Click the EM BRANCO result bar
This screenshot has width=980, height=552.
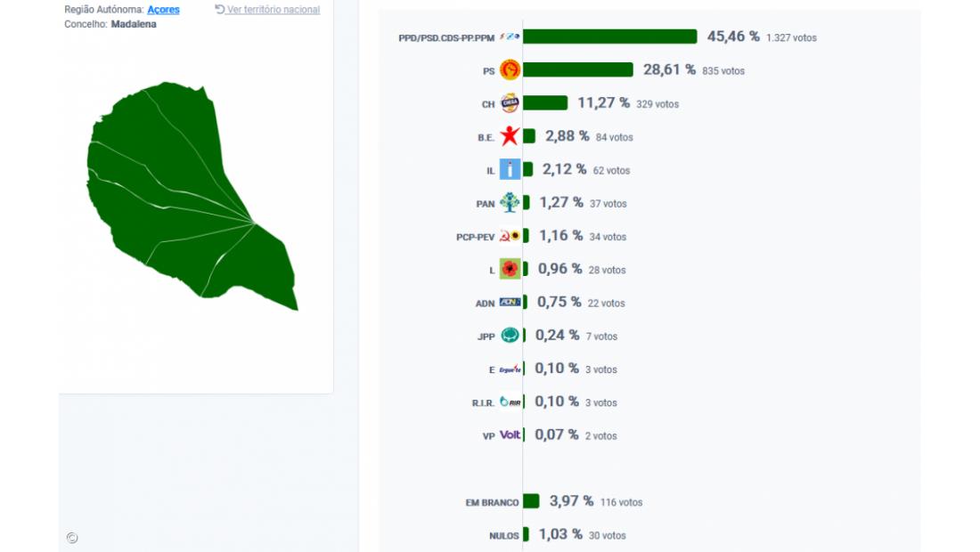point(531,501)
